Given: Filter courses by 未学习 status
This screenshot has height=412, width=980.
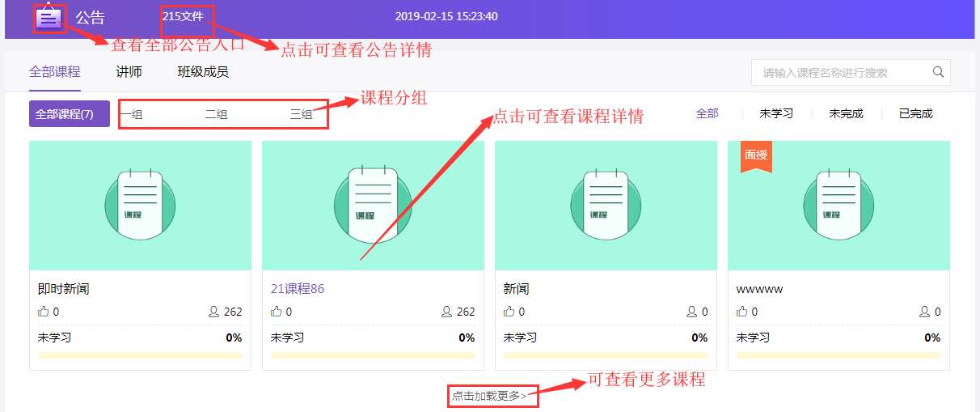Looking at the screenshot, I should pyautogui.click(x=776, y=113).
